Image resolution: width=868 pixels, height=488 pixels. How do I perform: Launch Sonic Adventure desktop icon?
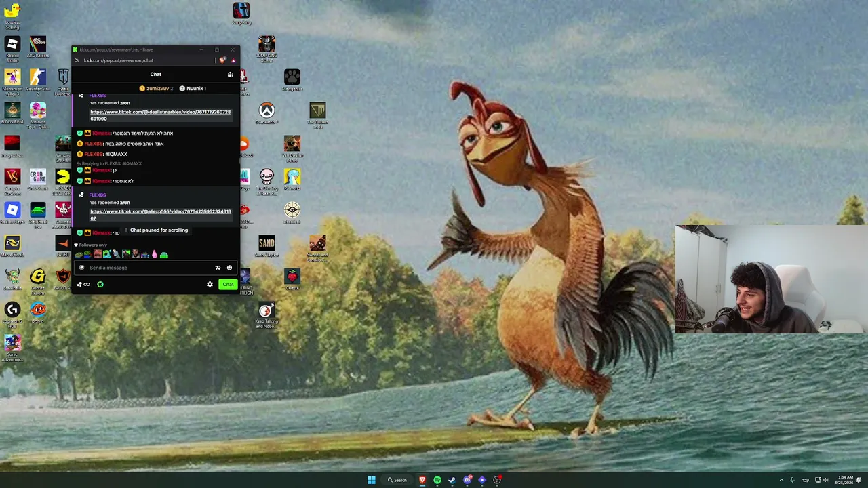pos(12,348)
